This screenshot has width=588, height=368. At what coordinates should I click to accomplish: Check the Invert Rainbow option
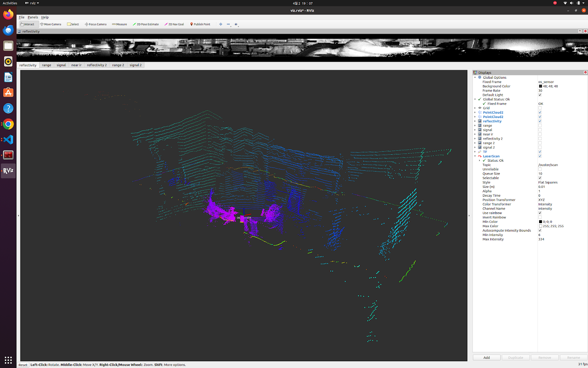540,218
